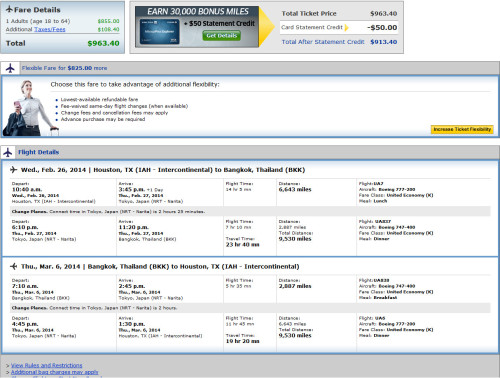Click the airplane icon beside Fare Details

[x=9, y=9]
